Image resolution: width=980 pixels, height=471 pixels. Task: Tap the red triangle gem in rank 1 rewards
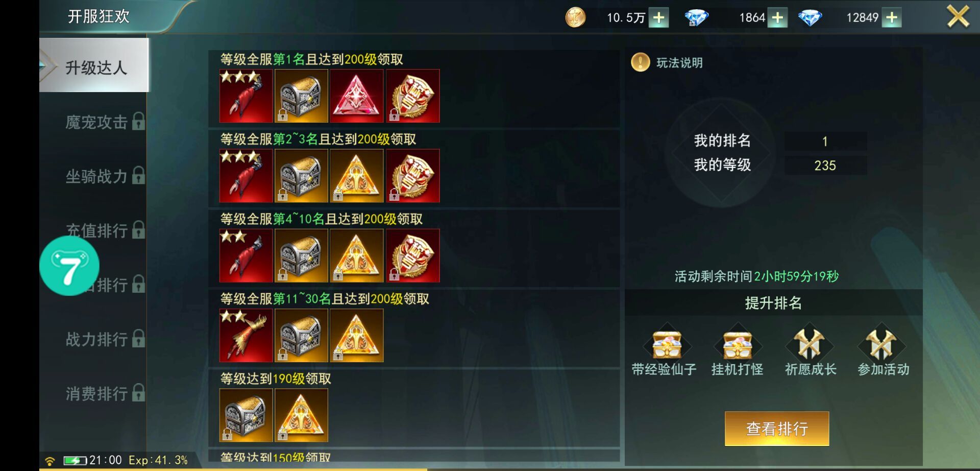[x=357, y=96]
